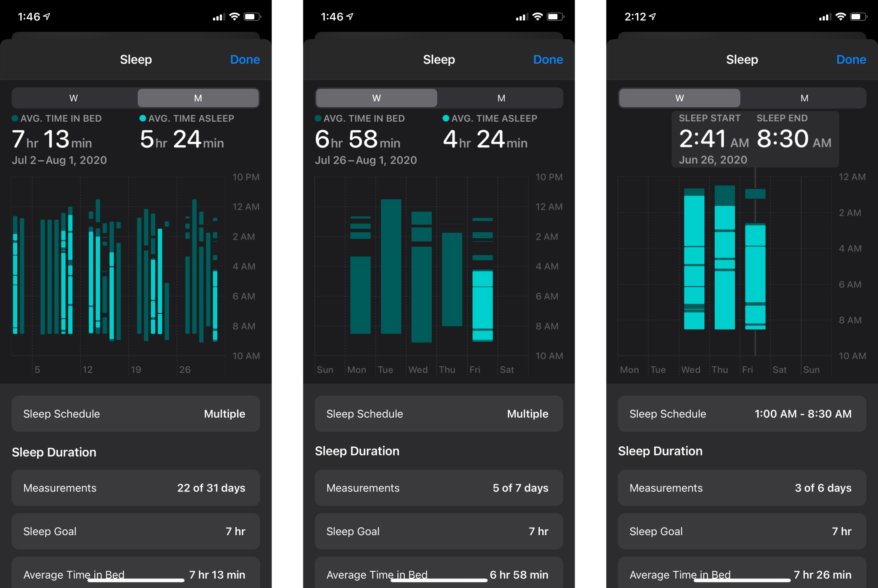This screenshot has width=878, height=588.
Task: Tap Sleep Goal 7 hr on middle panel
Action: [x=439, y=530]
